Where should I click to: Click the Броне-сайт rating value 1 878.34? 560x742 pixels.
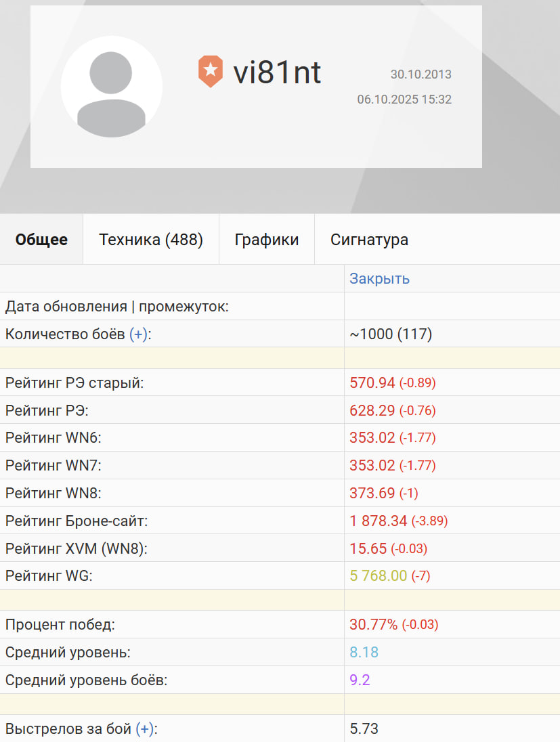[x=378, y=521]
